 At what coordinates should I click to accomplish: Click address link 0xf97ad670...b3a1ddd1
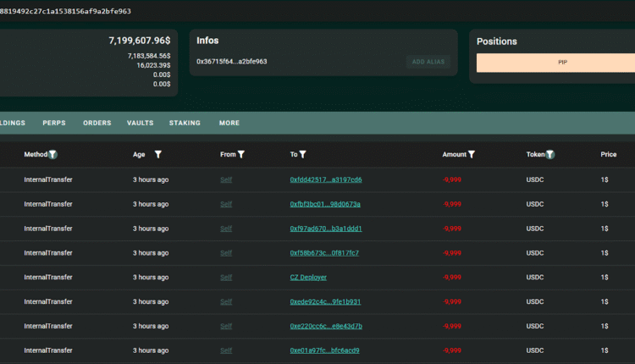coord(325,229)
